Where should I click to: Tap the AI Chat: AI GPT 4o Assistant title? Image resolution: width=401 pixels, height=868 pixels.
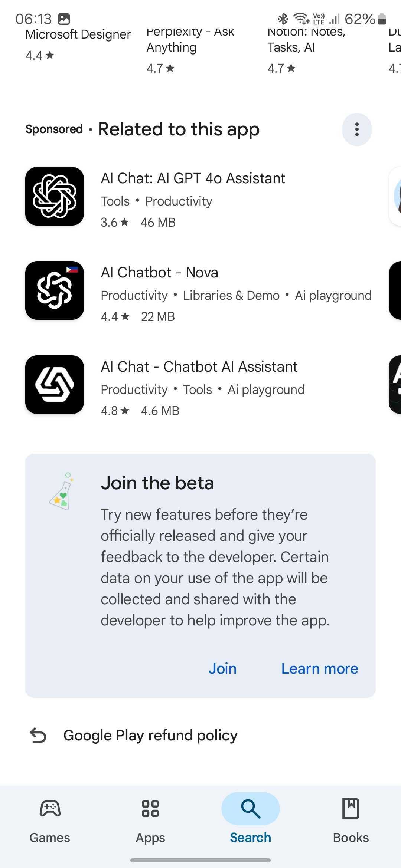point(193,178)
